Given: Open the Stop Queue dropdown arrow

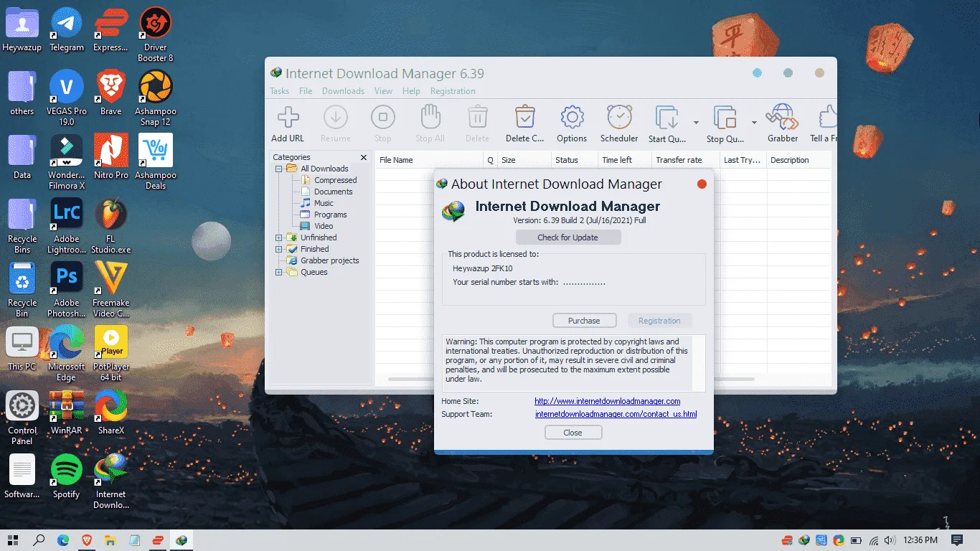Looking at the screenshot, I should [x=754, y=123].
